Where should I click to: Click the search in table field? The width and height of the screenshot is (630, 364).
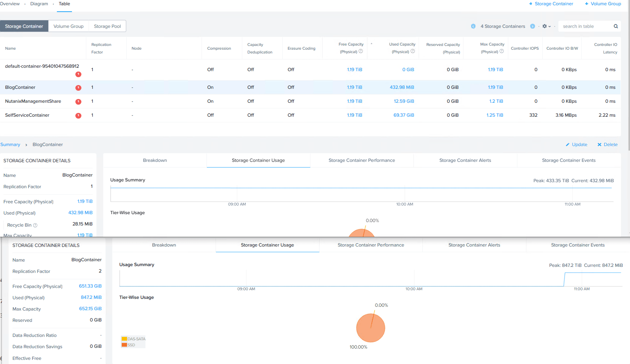click(585, 26)
